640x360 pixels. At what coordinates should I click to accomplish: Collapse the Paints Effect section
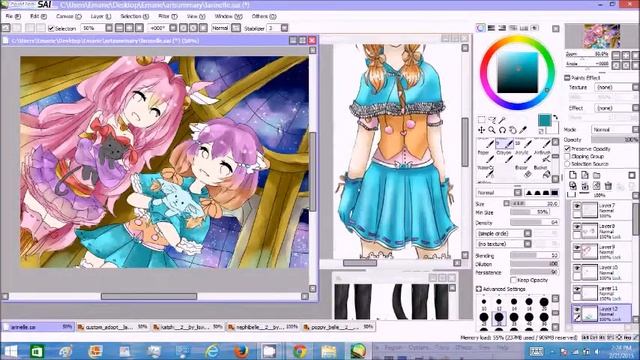tap(567, 78)
